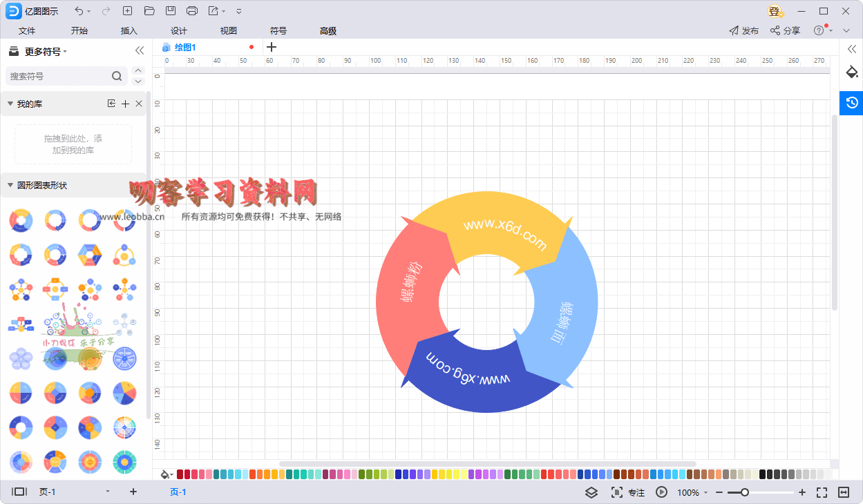863x504 pixels.
Task: Click import icon in 我的库 header
Action: [111, 104]
